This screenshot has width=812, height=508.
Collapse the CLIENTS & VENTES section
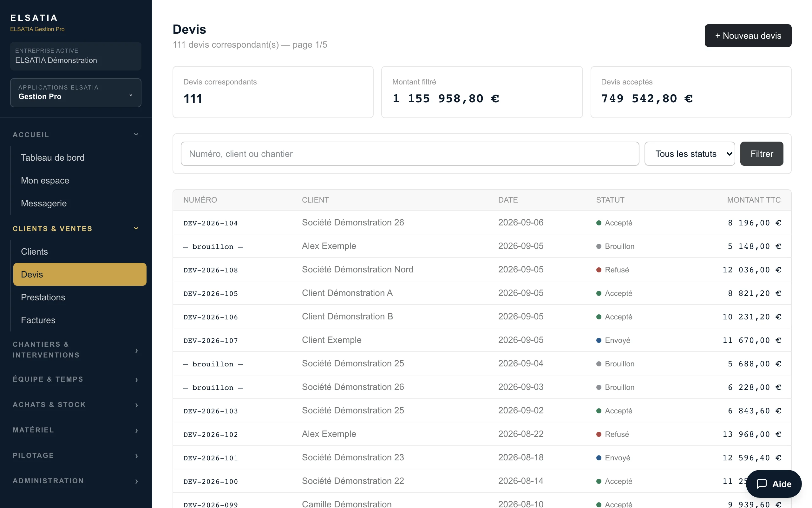[76, 229]
